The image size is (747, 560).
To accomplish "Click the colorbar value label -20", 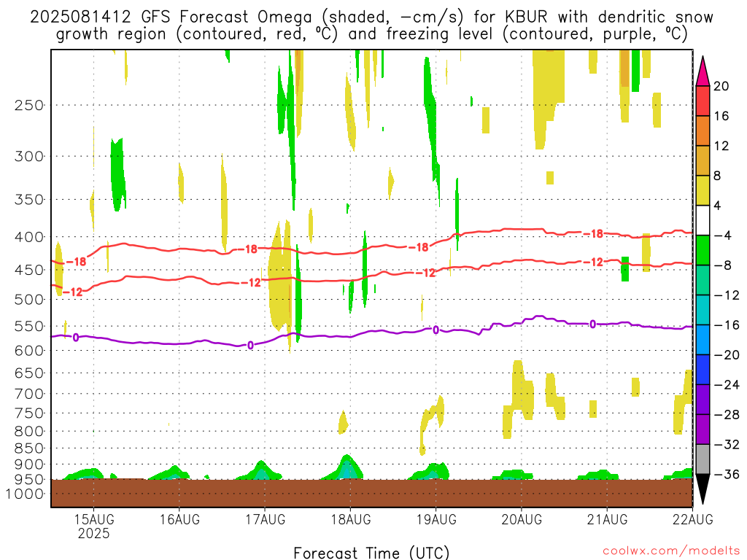I will point(727,355).
